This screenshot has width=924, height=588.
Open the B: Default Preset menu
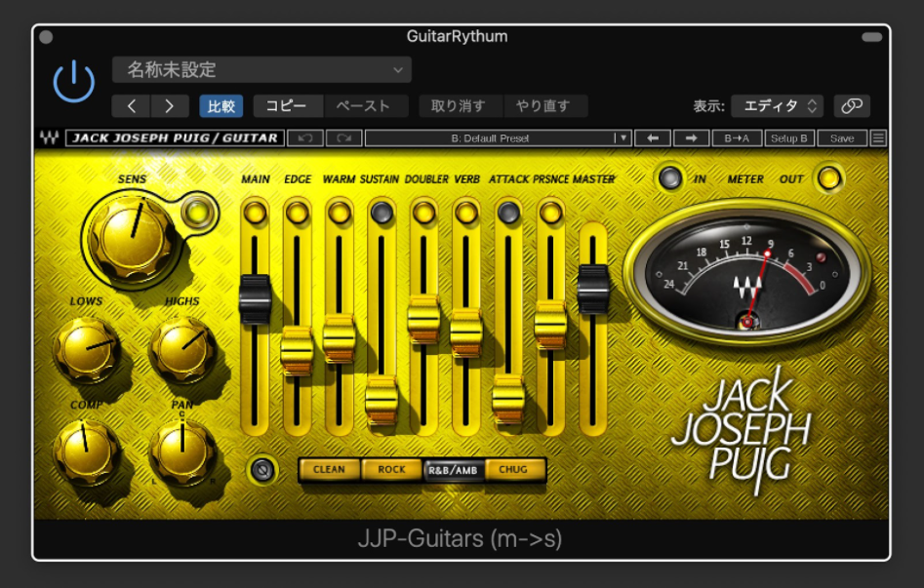498,137
